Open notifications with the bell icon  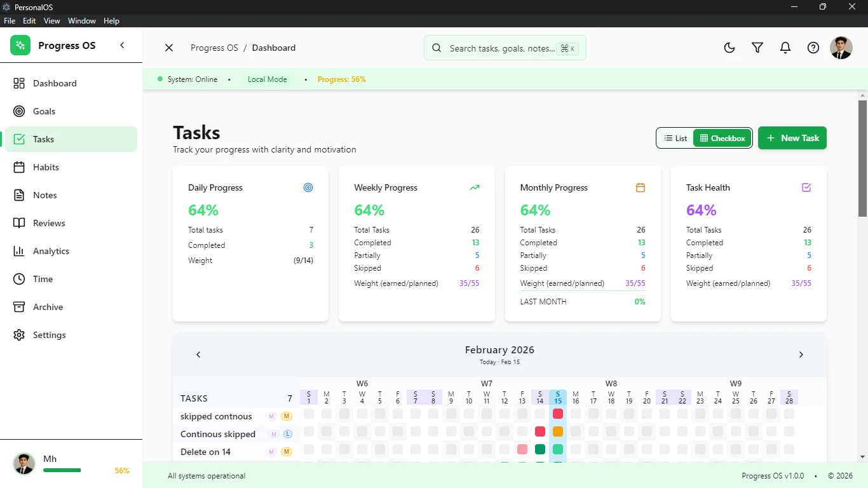coord(785,48)
